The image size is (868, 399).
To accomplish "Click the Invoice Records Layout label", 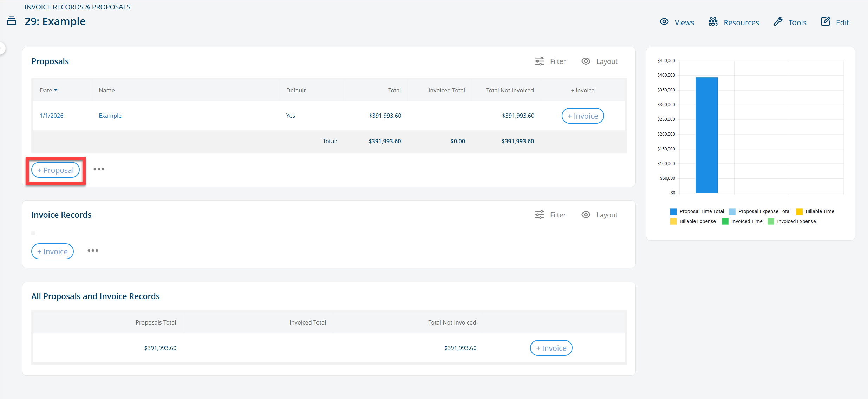I will coord(607,215).
